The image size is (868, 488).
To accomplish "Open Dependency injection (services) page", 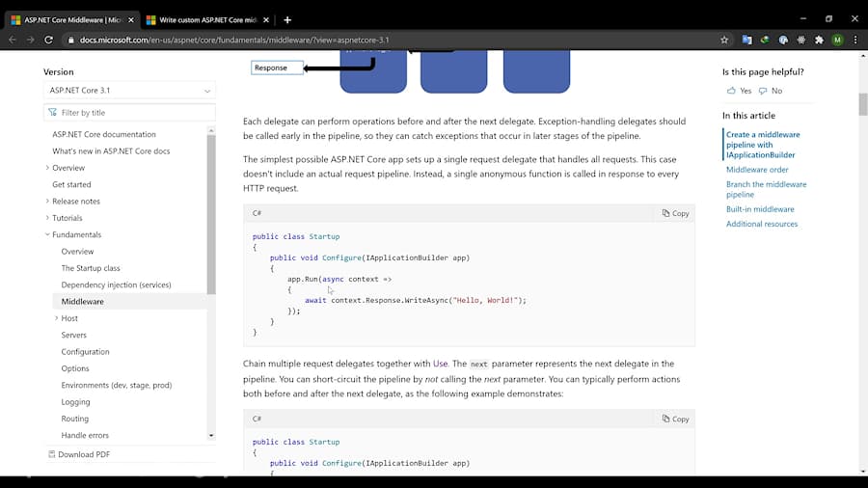I will 116,285.
